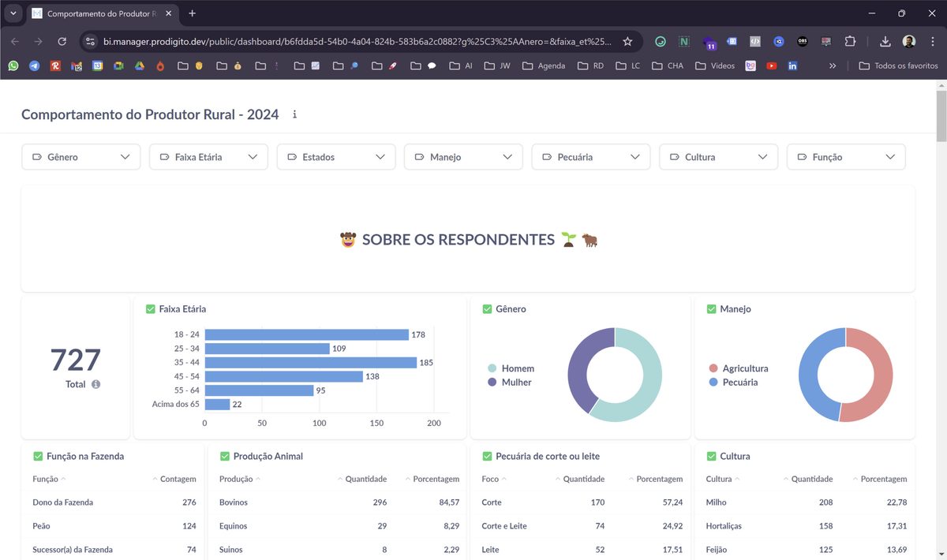
Task: Sort by Função column header
Action: [x=49, y=479]
